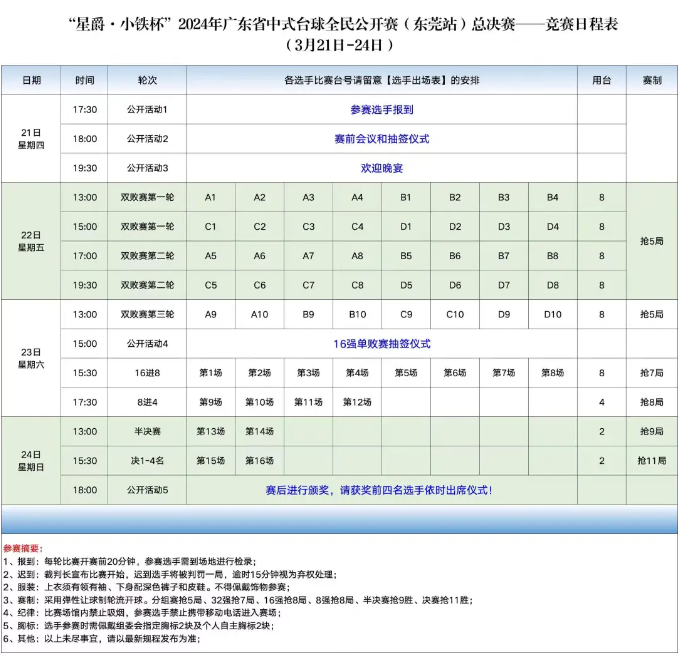
Task: Click the 欢迎晚宴 text
Action: 382,168
